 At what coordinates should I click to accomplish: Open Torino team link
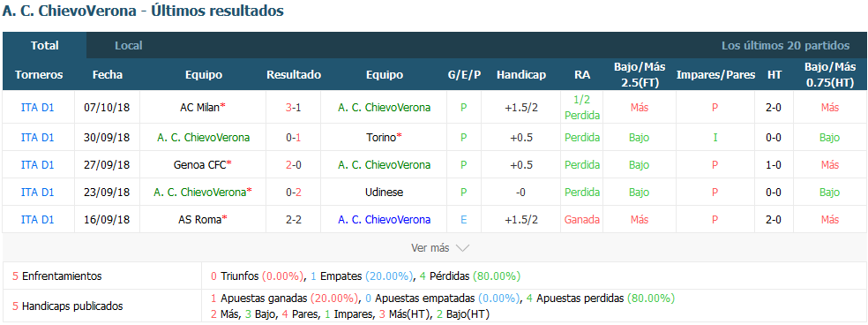(381, 138)
